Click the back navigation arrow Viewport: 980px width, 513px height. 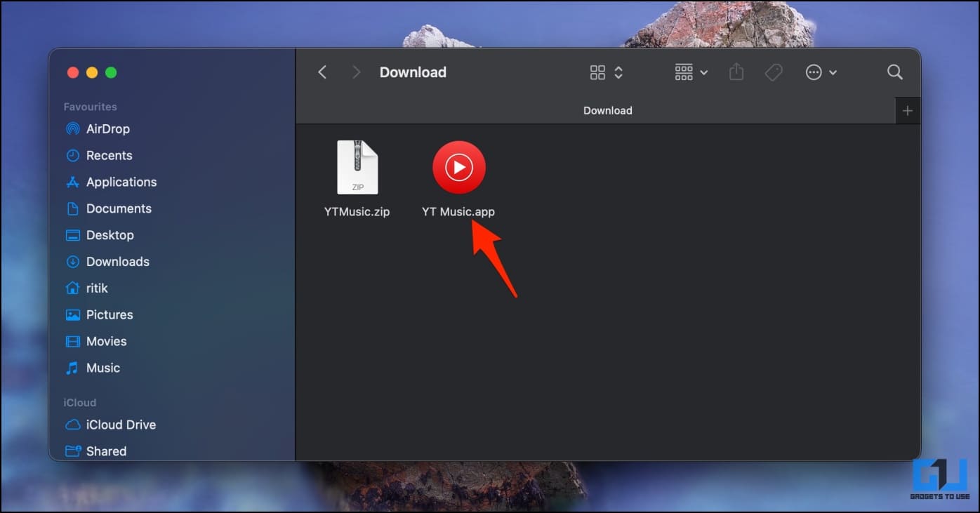click(x=322, y=72)
